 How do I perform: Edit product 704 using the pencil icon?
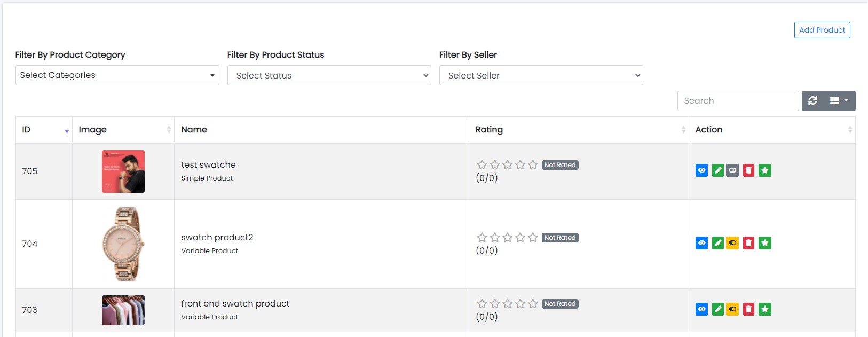717,243
